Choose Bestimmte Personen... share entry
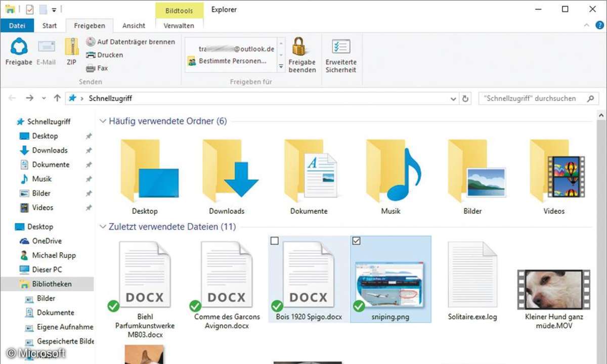 (x=227, y=61)
